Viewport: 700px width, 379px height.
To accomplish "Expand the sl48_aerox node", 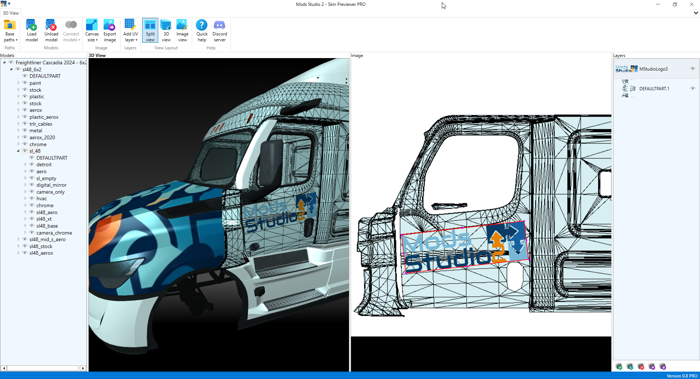I will click(18, 253).
